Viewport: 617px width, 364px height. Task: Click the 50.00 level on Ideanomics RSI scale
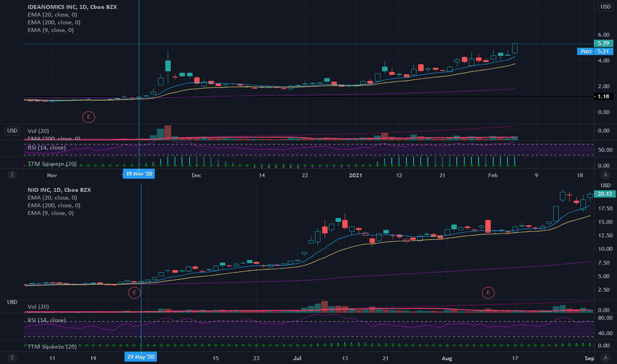pos(605,150)
